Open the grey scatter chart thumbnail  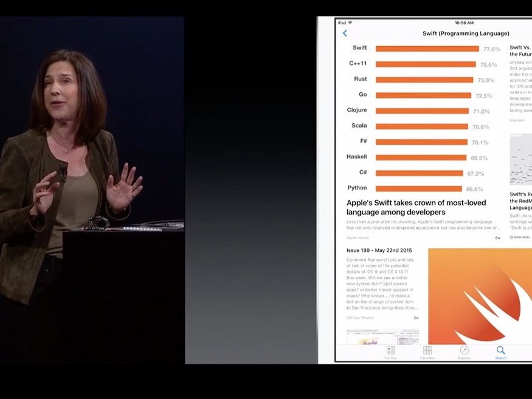click(x=520, y=159)
